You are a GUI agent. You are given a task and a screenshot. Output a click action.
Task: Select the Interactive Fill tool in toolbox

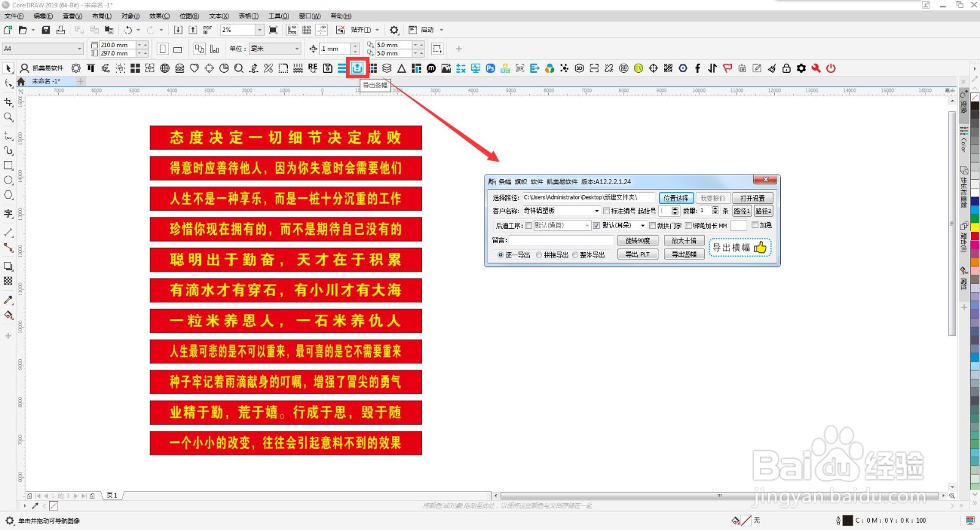click(x=9, y=315)
